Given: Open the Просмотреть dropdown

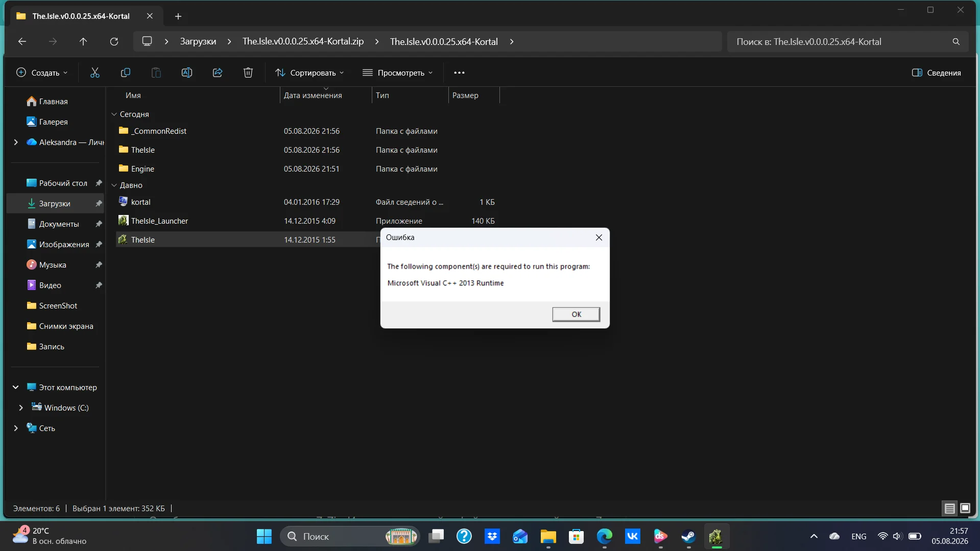Looking at the screenshot, I should tap(398, 73).
